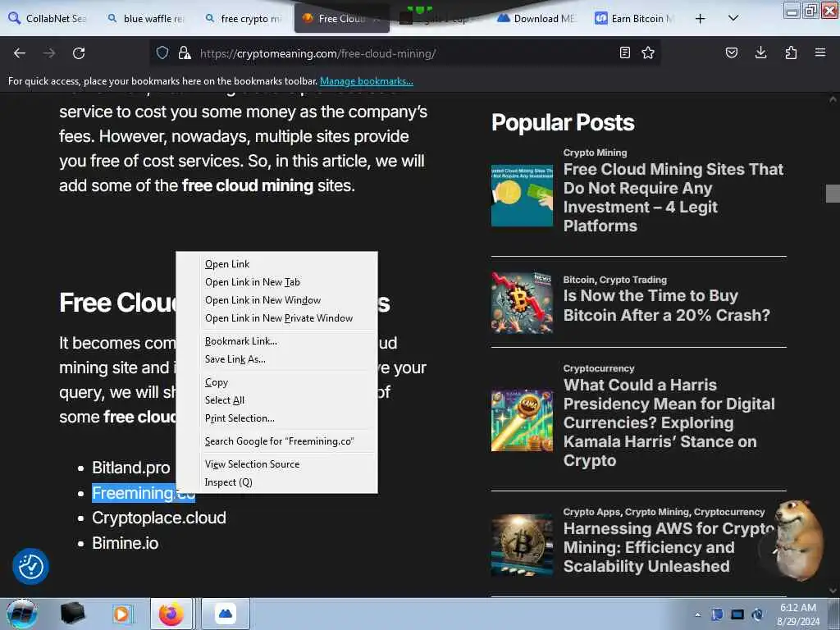Choose Inspect (Q) option
Viewport: 840px width, 630px height.
click(276, 482)
